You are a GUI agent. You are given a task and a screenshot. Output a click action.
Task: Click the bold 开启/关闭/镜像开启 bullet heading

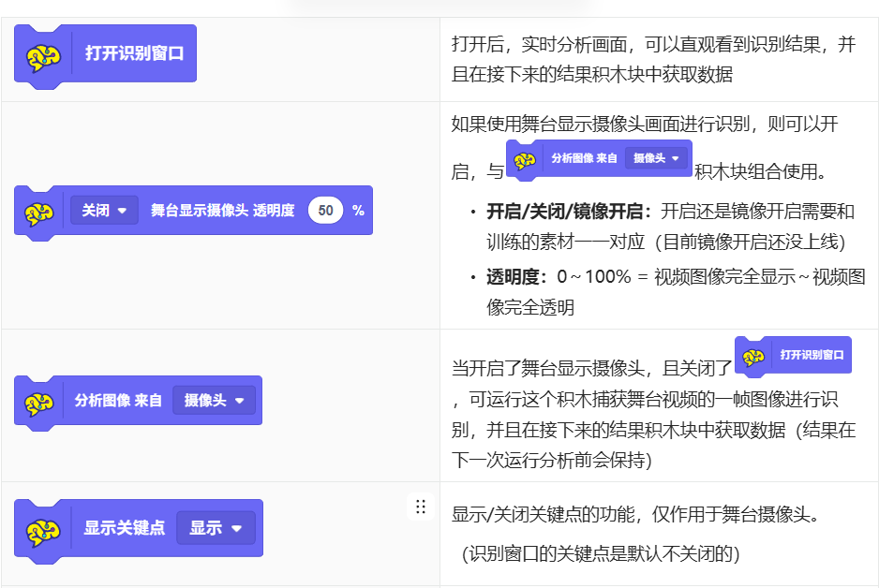571,211
